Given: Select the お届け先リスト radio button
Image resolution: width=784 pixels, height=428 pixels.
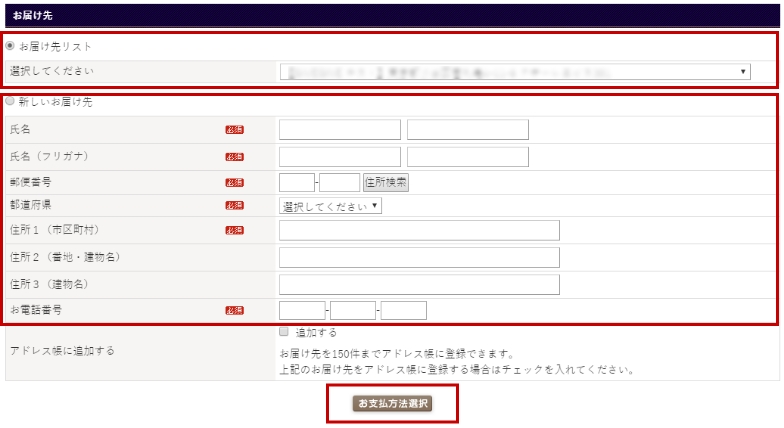Looking at the screenshot, I should pyautogui.click(x=10, y=46).
